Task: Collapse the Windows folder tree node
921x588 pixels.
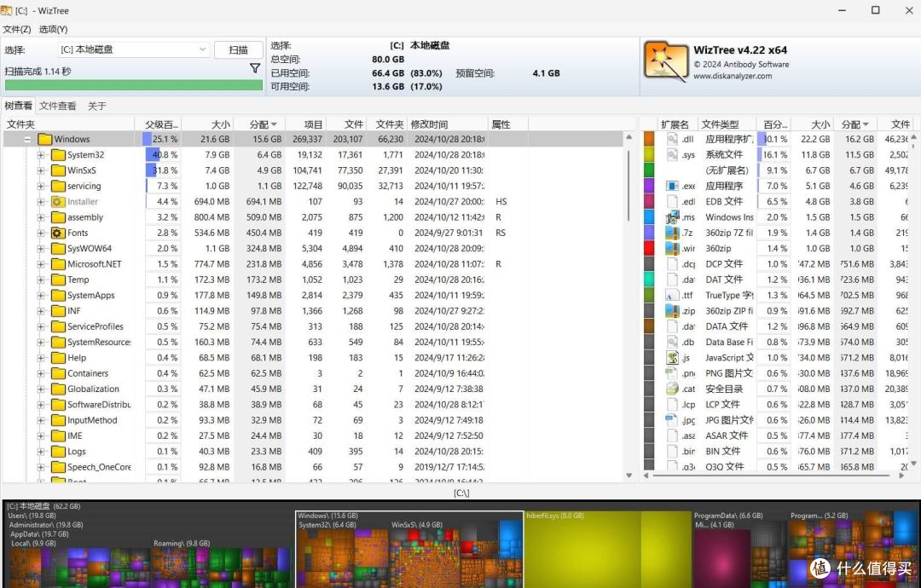Action: [x=27, y=140]
